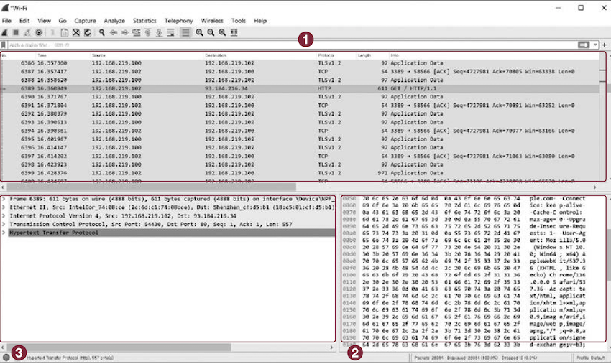Click packet details pane horizontal scrollbar
The width and height of the screenshot is (611, 364).
click(x=119, y=347)
